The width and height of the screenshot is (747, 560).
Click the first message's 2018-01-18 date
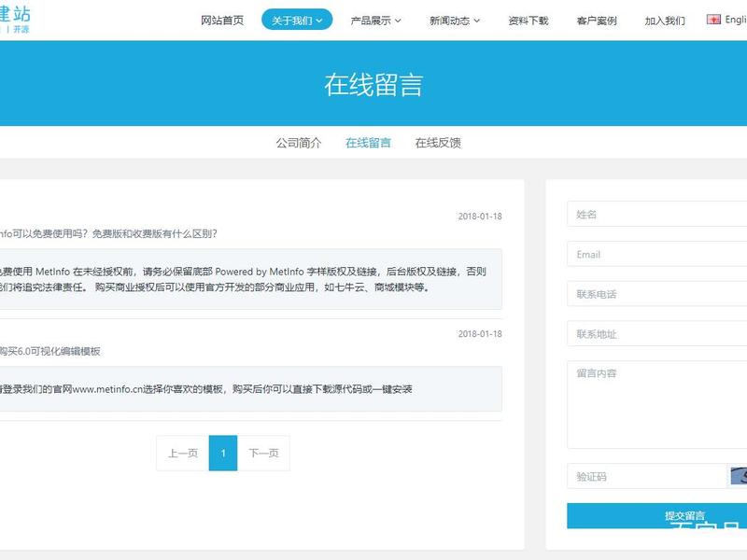tap(480, 217)
